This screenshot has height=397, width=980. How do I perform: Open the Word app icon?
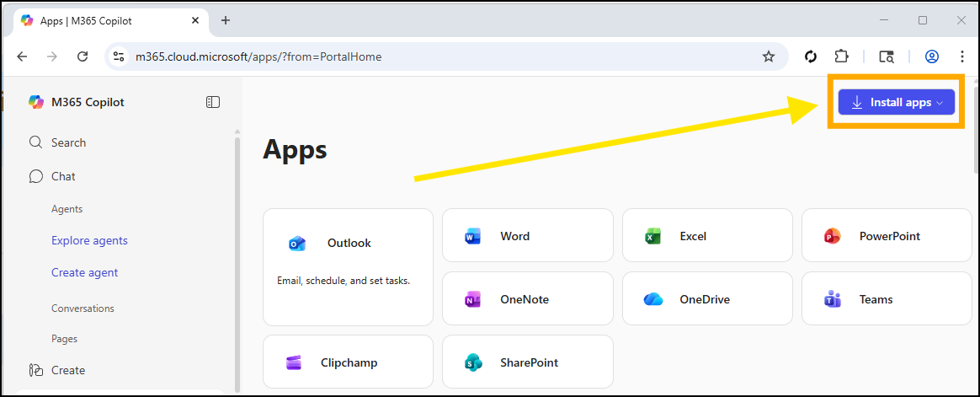pyautogui.click(x=473, y=237)
